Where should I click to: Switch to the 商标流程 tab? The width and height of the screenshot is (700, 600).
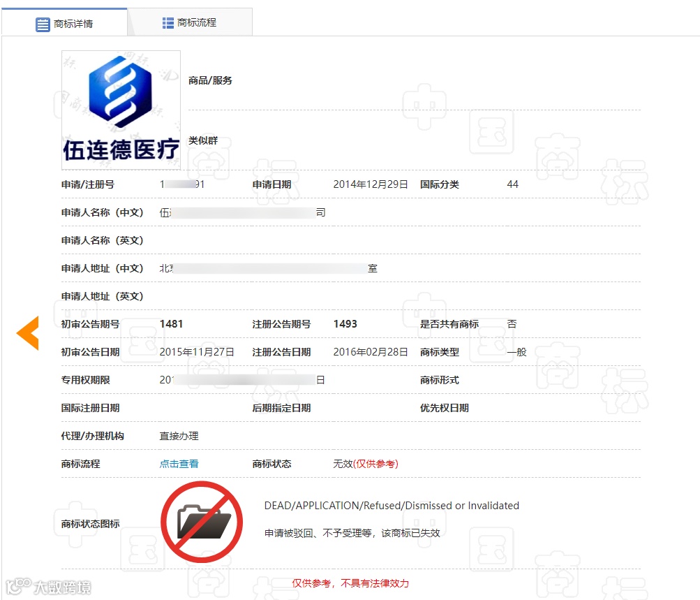(190, 22)
